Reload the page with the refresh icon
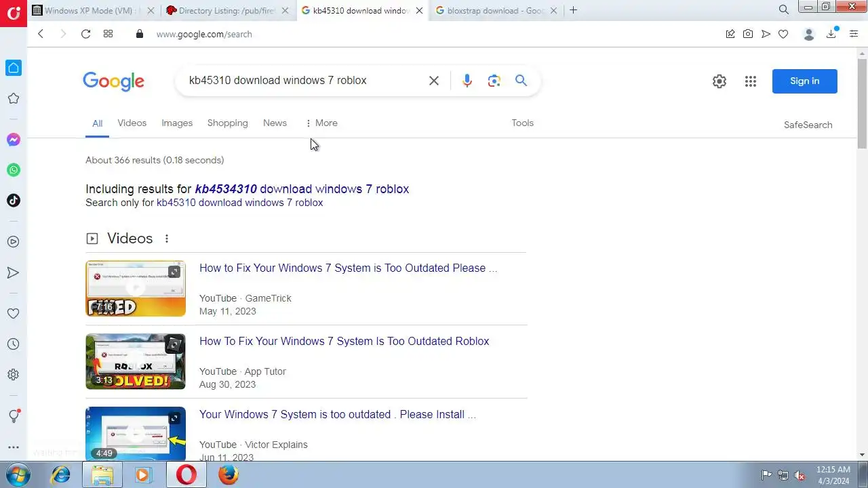Screen dimensions: 868x488 (x=85, y=34)
